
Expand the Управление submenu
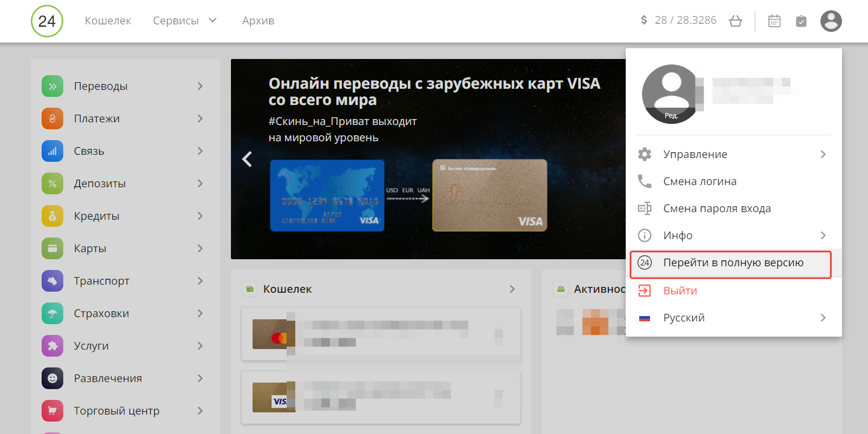[x=733, y=154]
